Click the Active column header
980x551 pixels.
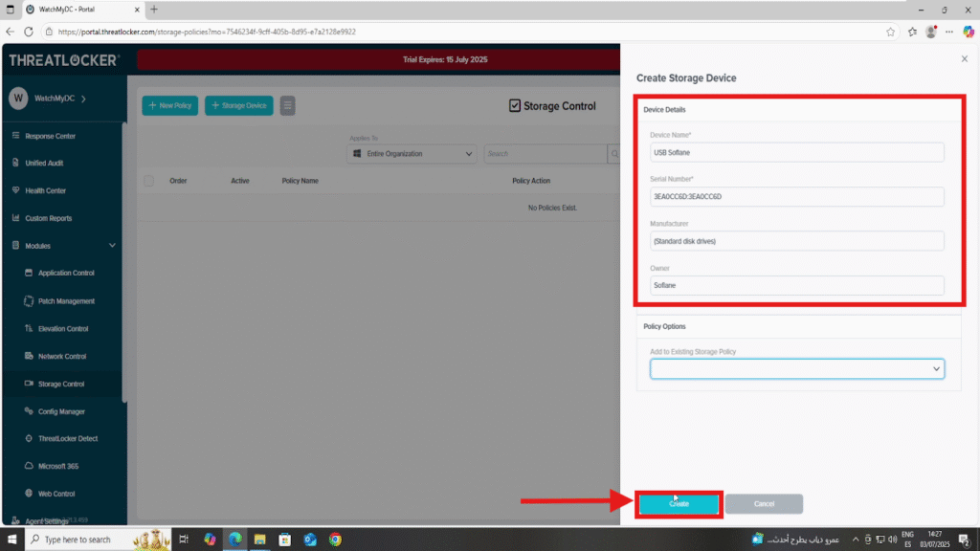(240, 181)
